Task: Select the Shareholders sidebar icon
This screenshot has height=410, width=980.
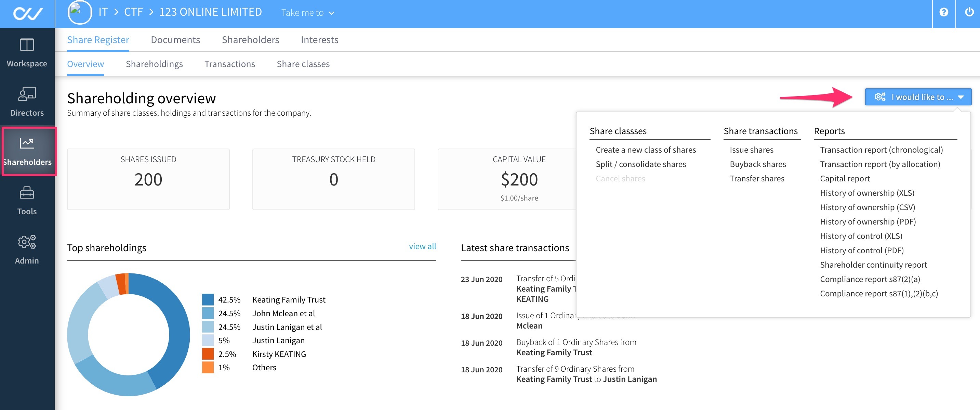Action: (x=27, y=143)
